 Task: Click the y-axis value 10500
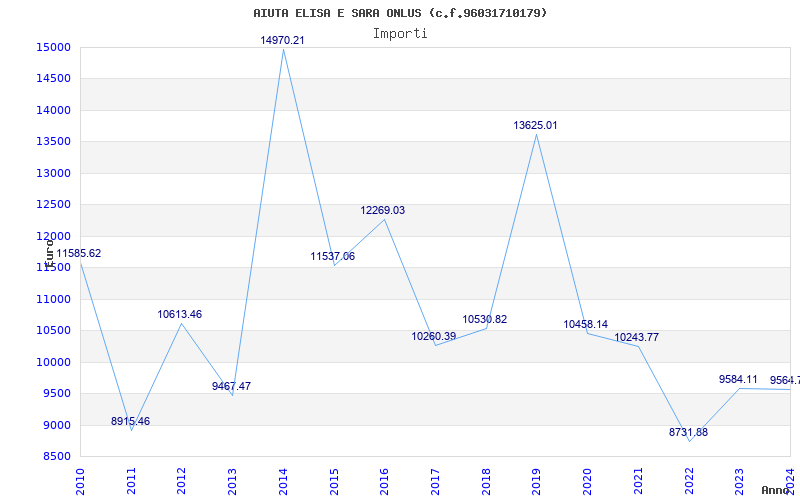(x=53, y=331)
